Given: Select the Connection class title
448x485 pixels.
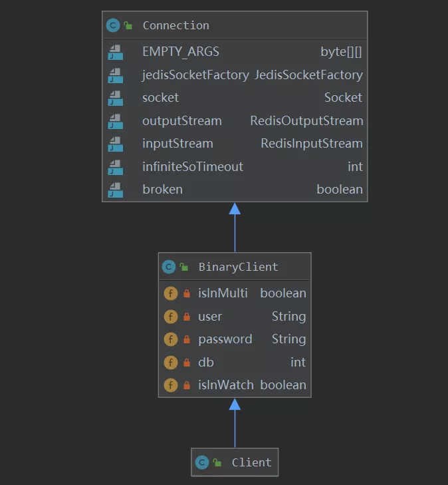Looking at the screenshot, I should pyautogui.click(x=175, y=25).
